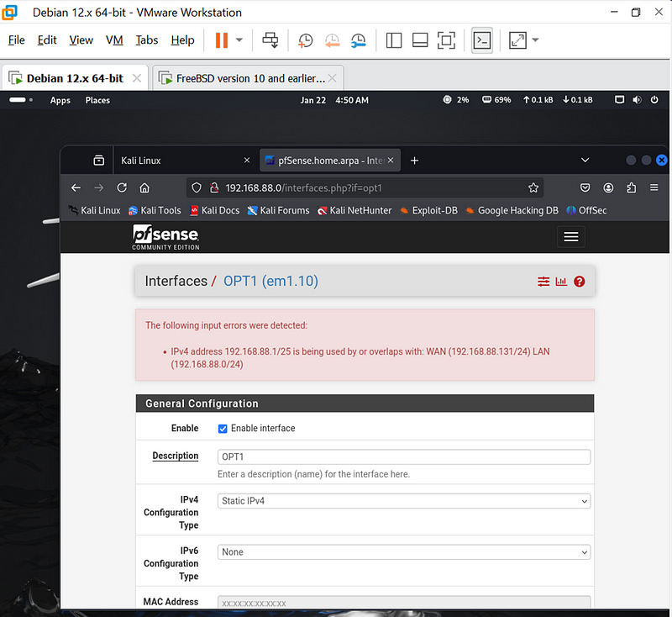The width and height of the screenshot is (672, 617).
Task: Open a new Firefox tab
Action: pos(414,161)
